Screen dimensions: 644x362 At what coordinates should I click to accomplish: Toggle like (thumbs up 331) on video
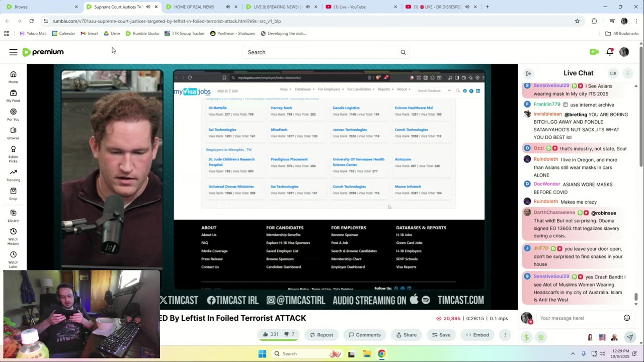click(270, 335)
